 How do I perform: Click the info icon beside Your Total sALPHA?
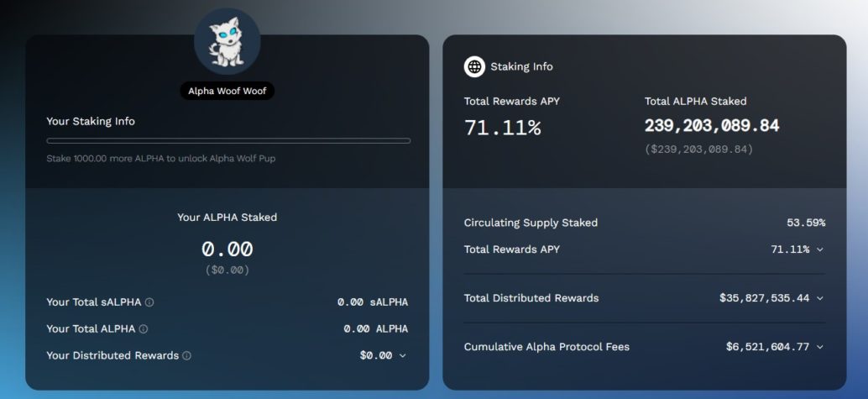pyautogui.click(x=149, y=302)
